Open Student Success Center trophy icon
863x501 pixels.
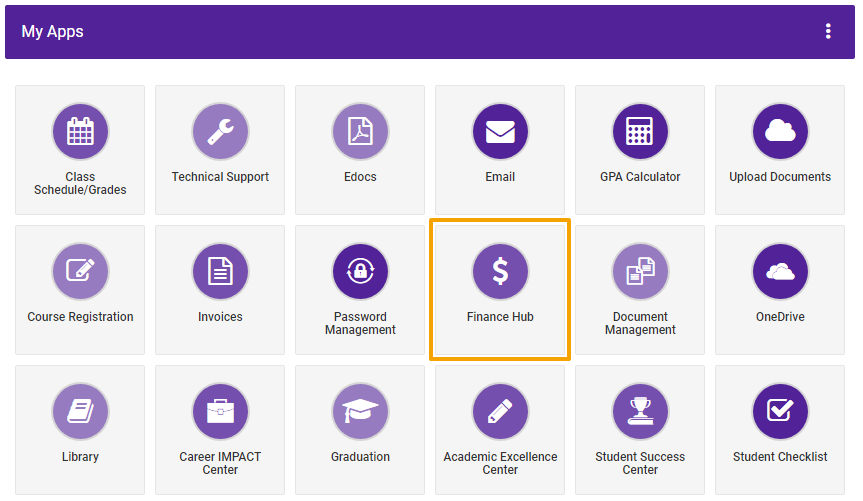tap(640, 411)
